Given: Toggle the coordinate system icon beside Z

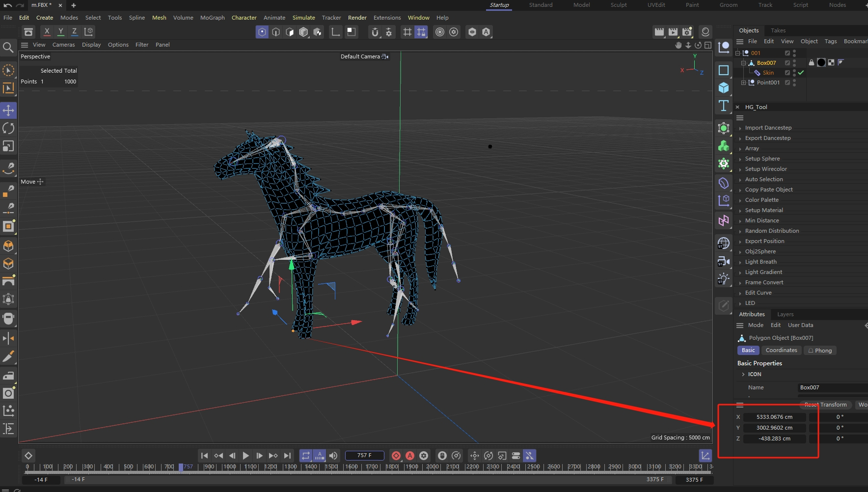Looking at the screenshot, I should pos(89,32).
